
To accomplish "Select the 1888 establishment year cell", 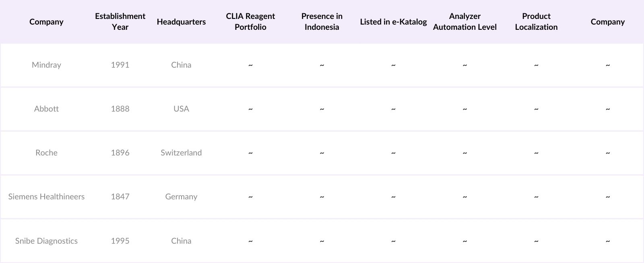I will point(120,109).
